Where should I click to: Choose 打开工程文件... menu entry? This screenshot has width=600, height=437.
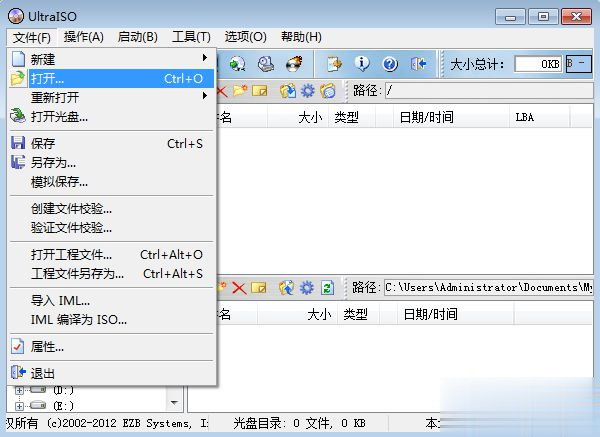(x=111, y=254)
